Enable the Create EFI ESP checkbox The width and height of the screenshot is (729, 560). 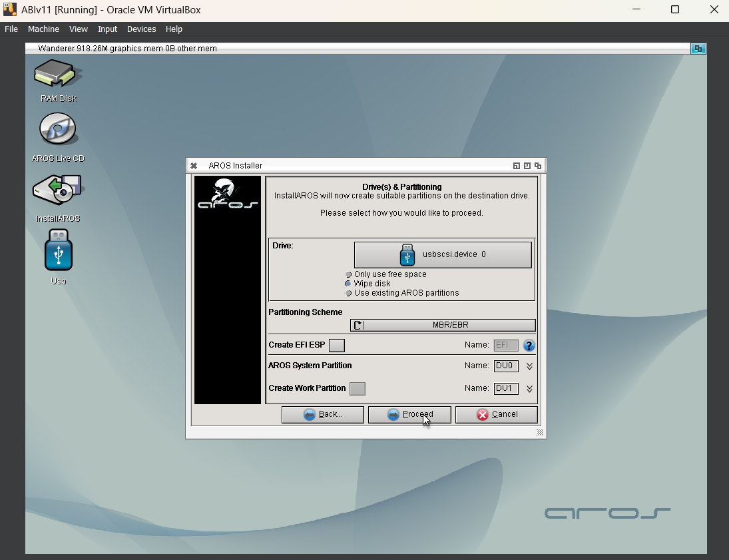click(337, 345)
